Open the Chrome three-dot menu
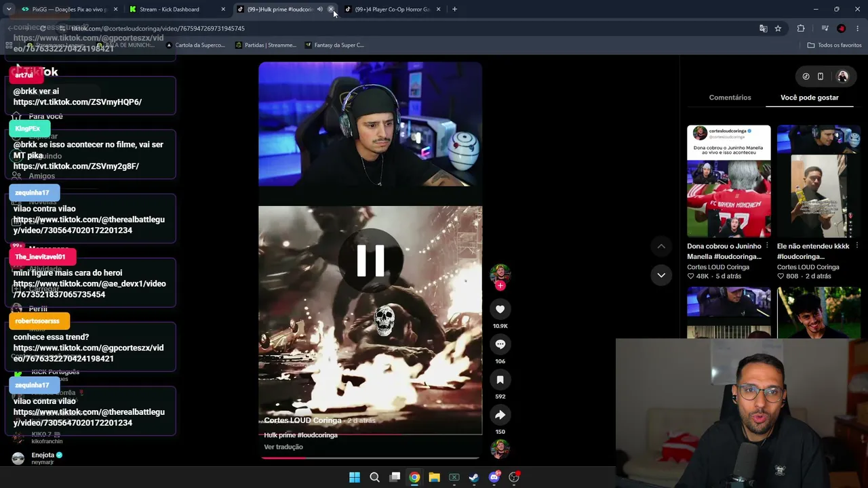Viewport: 868px width, 488px height. pyautogui.click(x=858, y=28)
